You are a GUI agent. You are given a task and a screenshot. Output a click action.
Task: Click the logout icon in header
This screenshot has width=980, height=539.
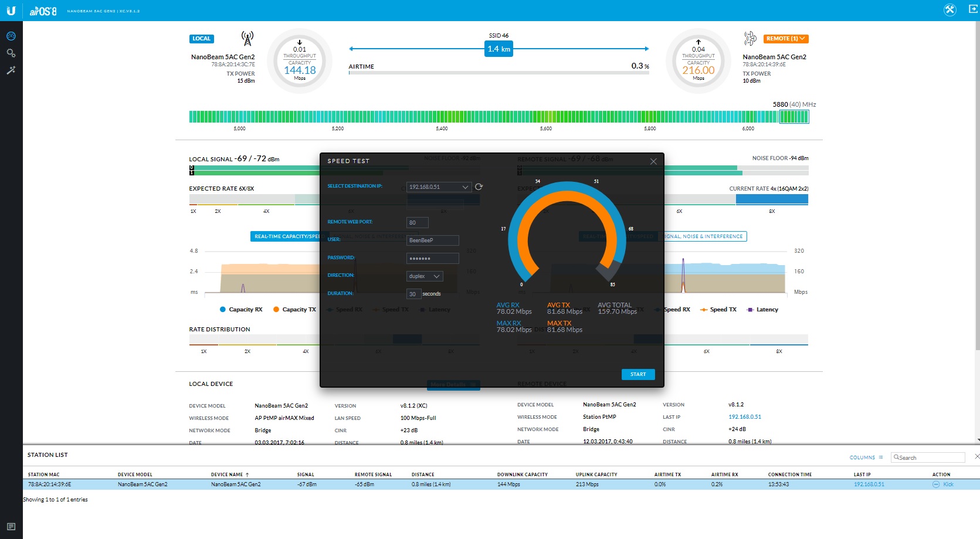(973, 9)
